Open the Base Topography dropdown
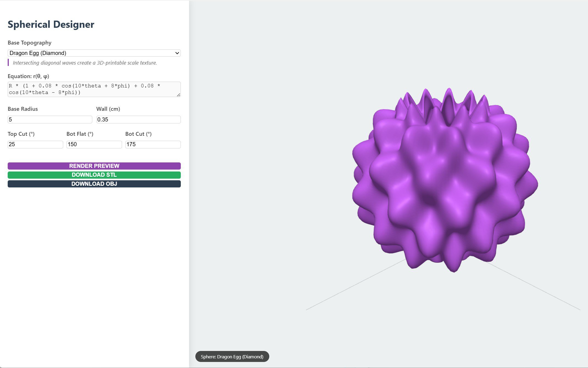The height and width of the screenshot is (368, 588). point(94,53)
